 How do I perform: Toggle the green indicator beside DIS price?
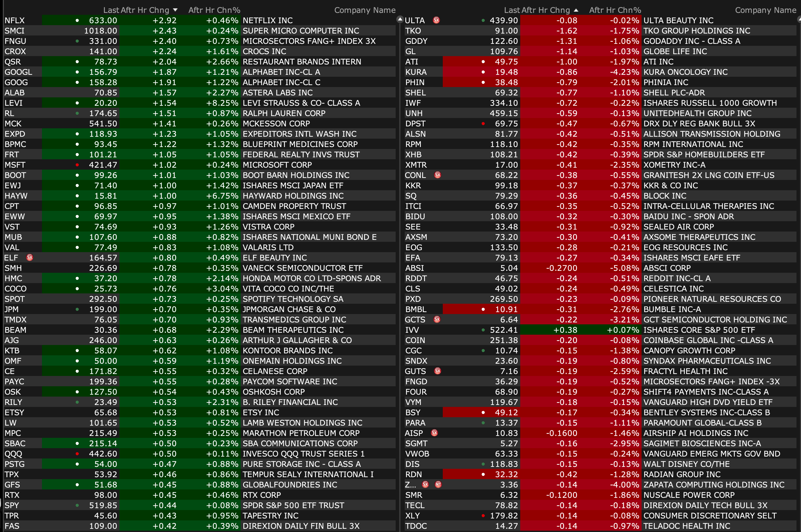pos(483,464)
